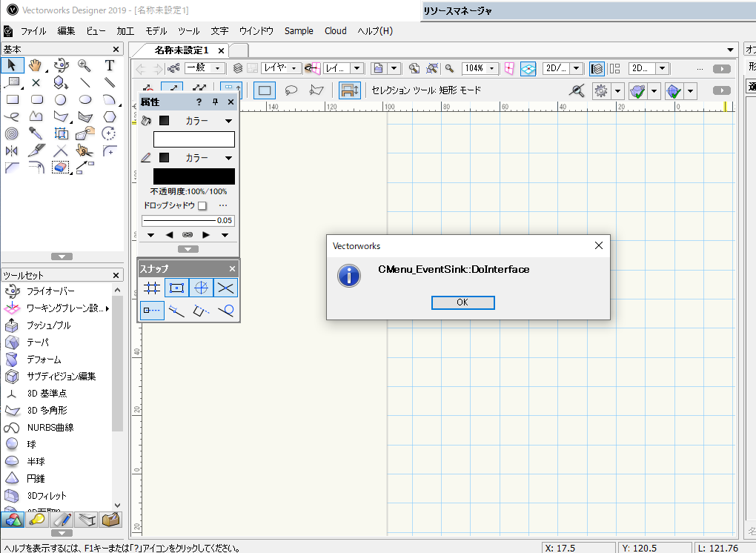756x553 pixels.
Task: Select the Trim tool
Action: pyautogui.click(x=60, y=151)
